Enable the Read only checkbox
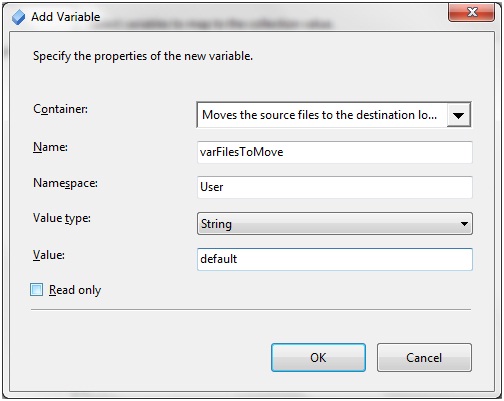 point(36,290)
